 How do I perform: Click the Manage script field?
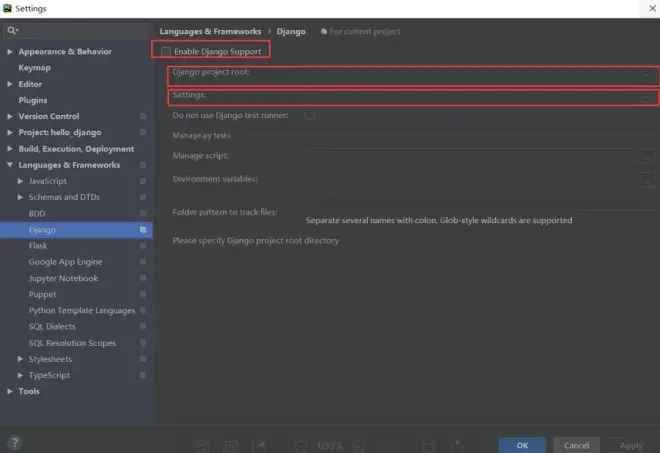[472, 157]
